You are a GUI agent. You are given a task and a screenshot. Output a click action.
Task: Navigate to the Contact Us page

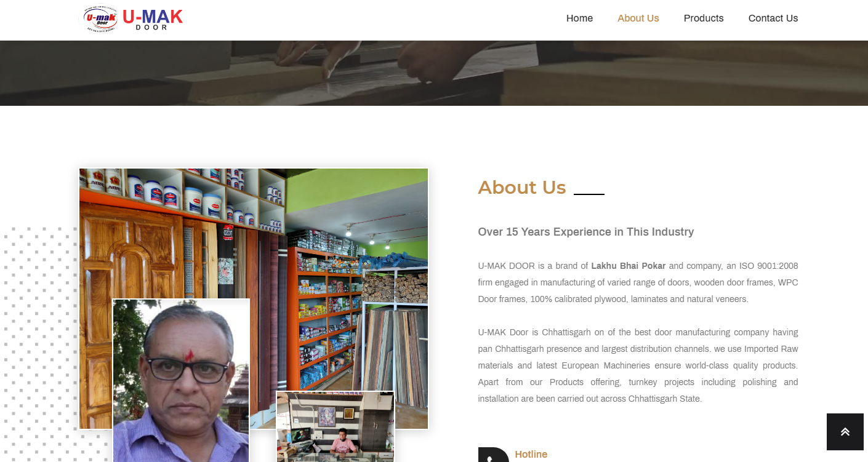click(x=773, y=18)
